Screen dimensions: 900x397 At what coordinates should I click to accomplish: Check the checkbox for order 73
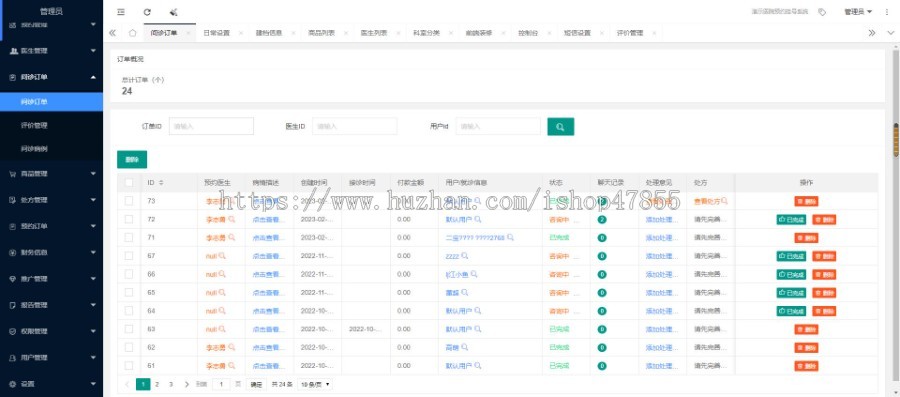point(129,201)
